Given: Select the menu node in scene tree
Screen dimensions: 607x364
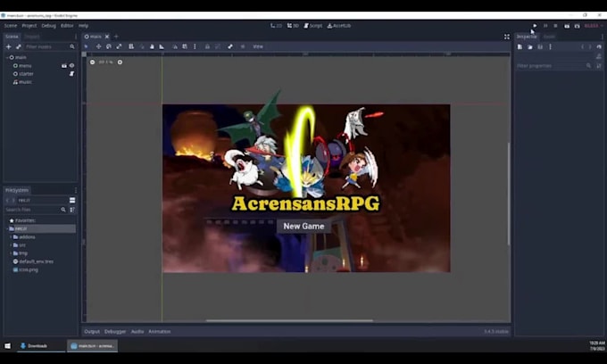Looking at the screenshot, I should coord(25,66).
